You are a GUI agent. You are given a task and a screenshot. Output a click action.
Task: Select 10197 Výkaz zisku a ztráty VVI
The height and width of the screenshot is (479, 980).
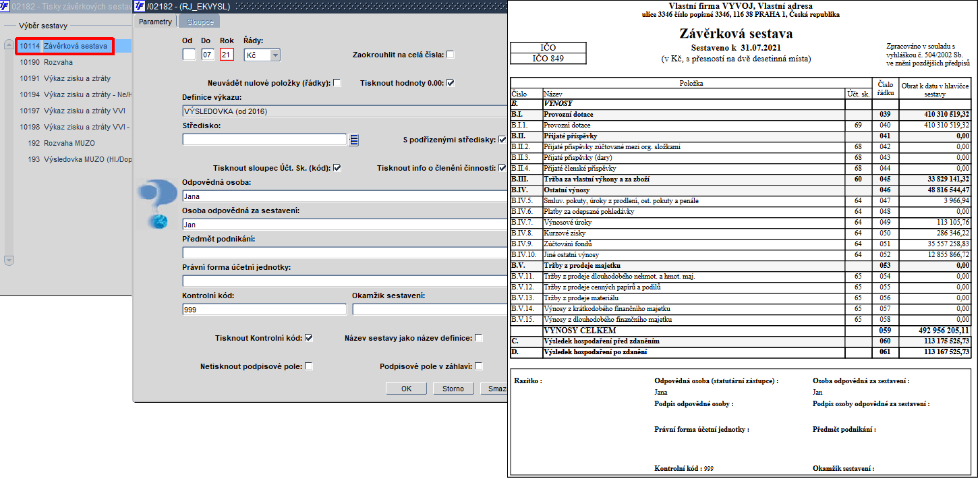click(72, 111)
